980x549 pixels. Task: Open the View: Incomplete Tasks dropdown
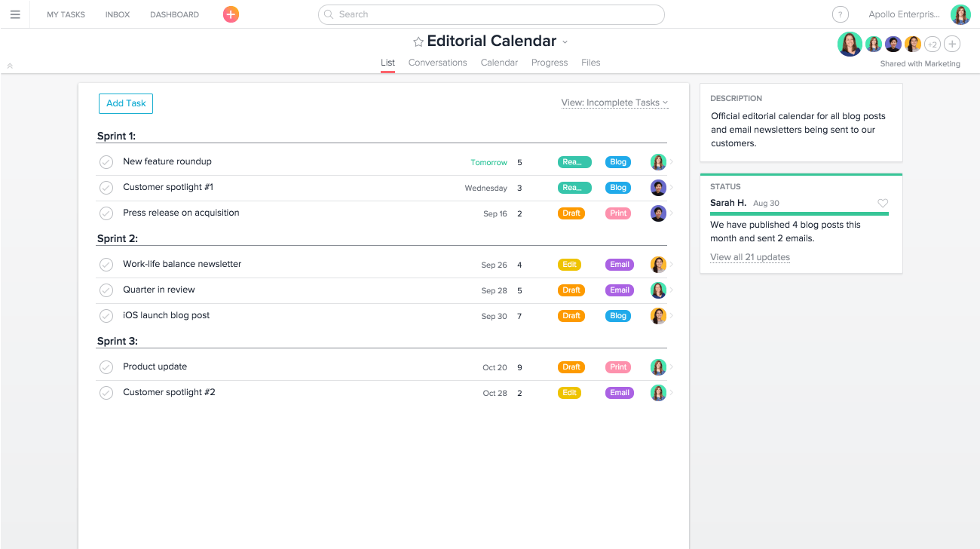point(614,103)
